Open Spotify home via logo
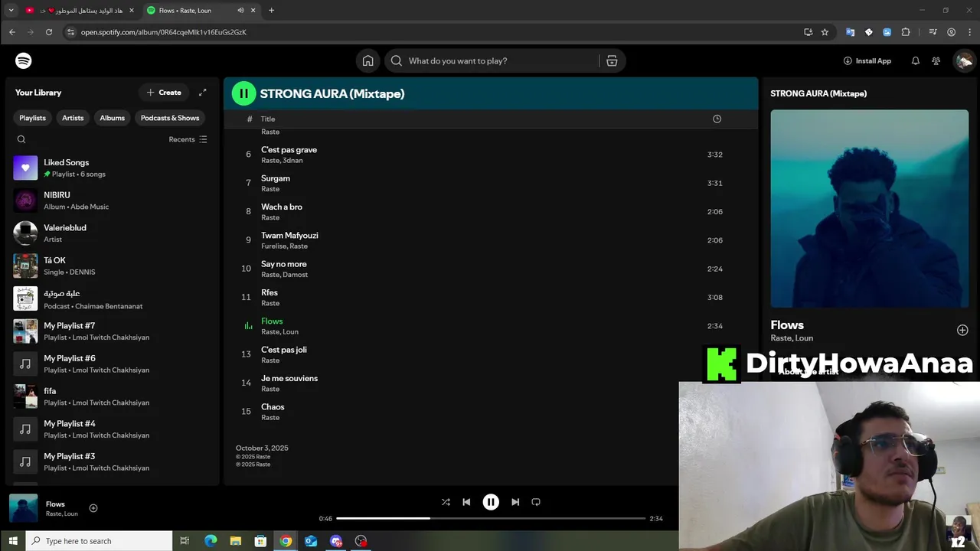This screenshot has width=980, height=551. [x=24, y=60]
